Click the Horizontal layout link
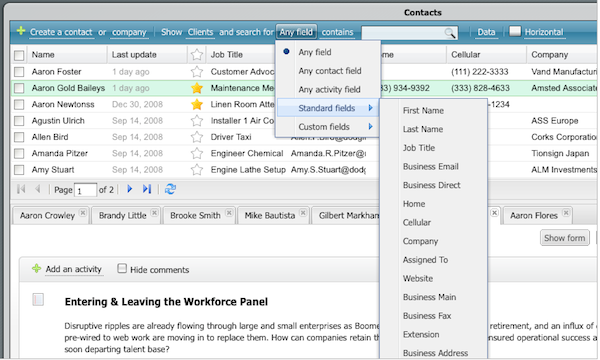This screenshot has height=360, width=600. [544, 32]
